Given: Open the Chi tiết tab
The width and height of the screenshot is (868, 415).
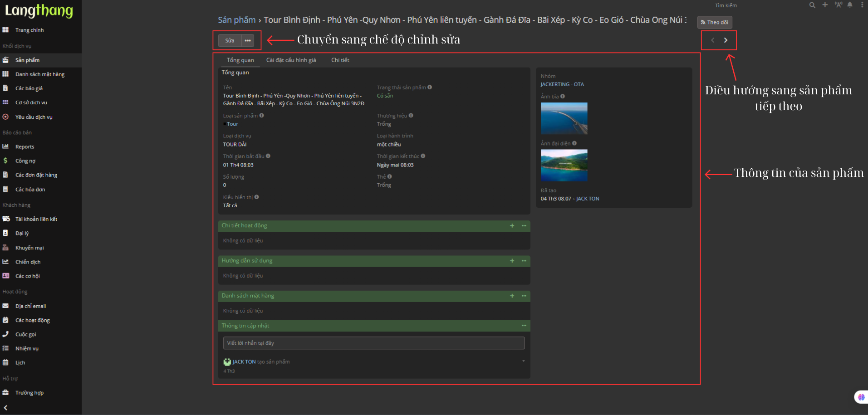Looking at the screenshot, I should pyautogui.click(x=340, y=60).
